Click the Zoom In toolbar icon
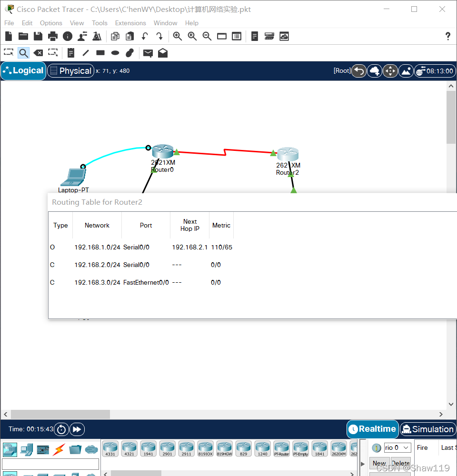Viewport: 457px width, 476px height. tap(178, 36)
